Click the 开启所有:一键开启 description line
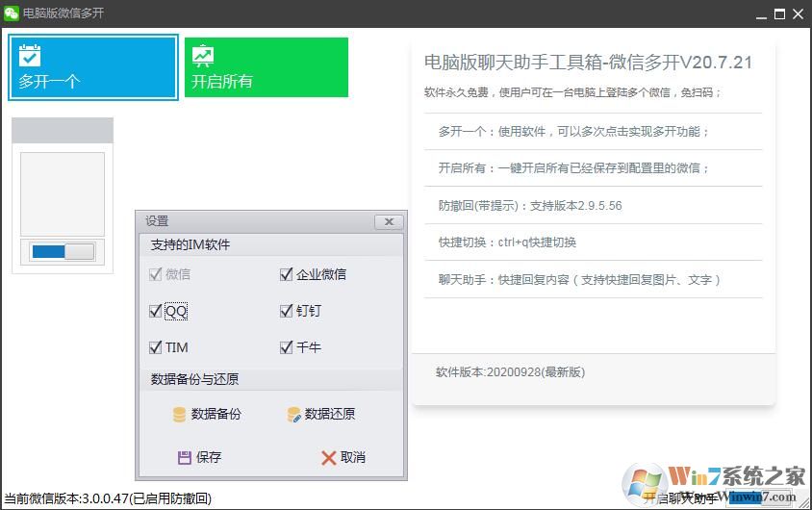The width and height of the screenshot is (812, 510). [x=573, y=168]
